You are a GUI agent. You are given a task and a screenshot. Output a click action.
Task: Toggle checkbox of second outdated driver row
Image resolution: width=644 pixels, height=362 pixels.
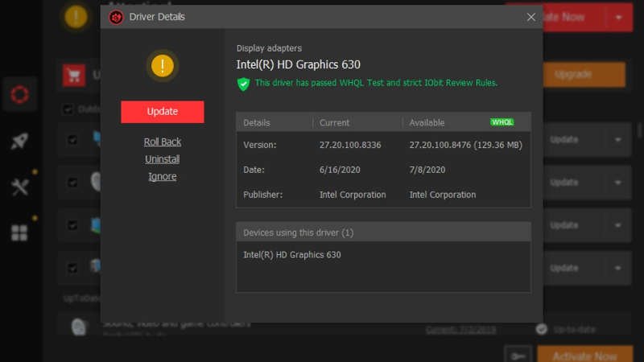point(72,183)
